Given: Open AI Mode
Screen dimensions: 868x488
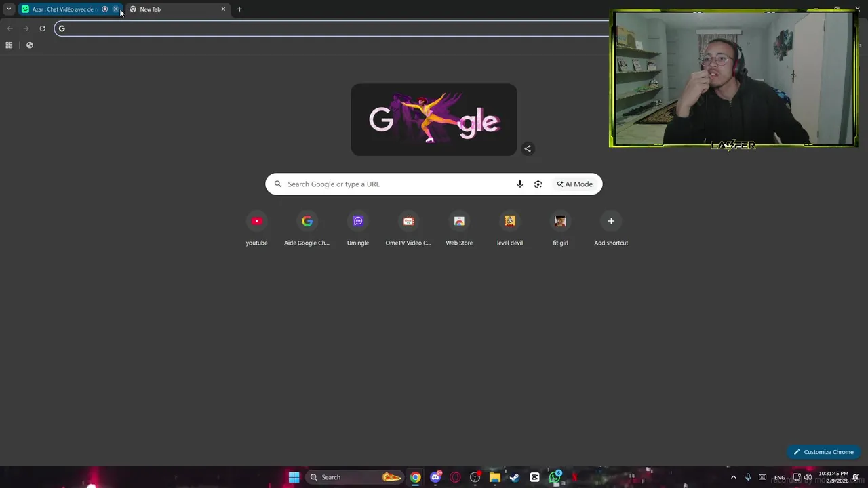Looking at the screenshot, I should click(575, 184).
